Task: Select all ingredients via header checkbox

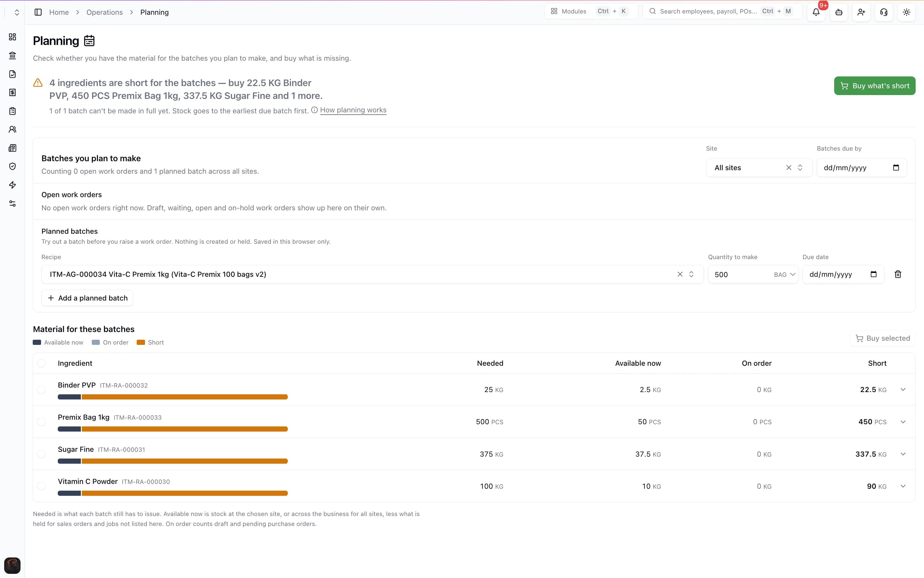Action: 41,363
